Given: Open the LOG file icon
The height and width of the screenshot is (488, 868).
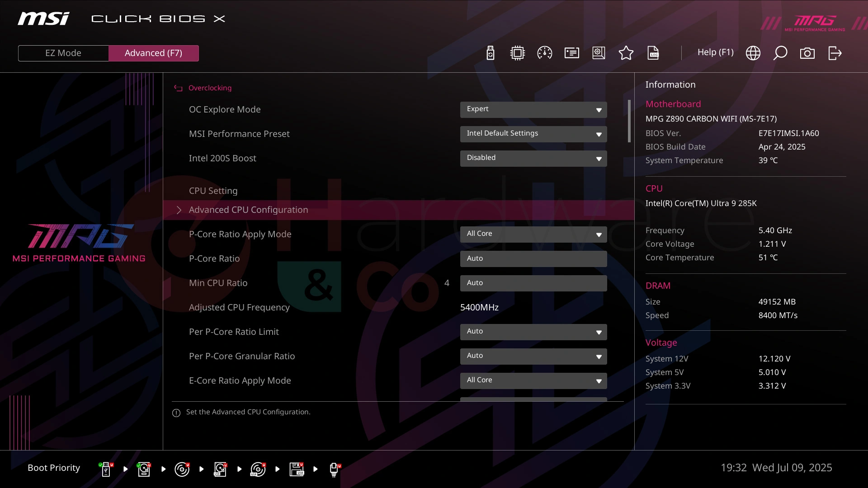Looking at the screenshot, I should pyautogui.click(x=653, y=53).
